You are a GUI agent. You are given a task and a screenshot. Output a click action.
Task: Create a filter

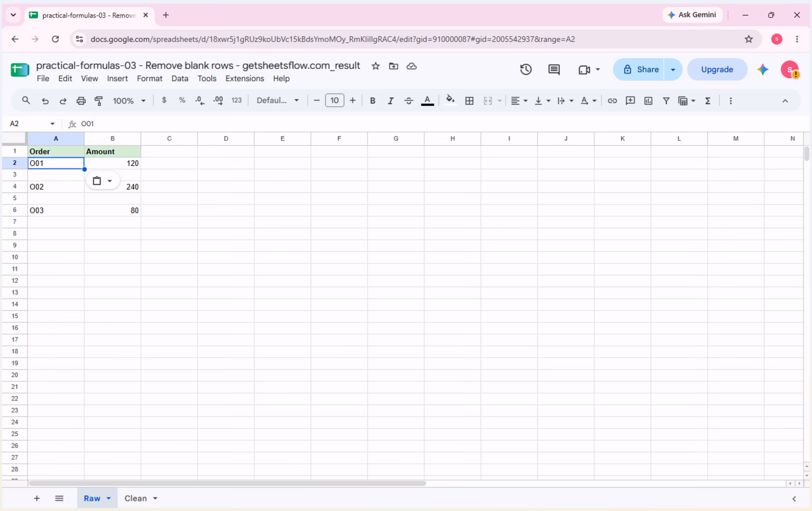[x=666, y=101]
